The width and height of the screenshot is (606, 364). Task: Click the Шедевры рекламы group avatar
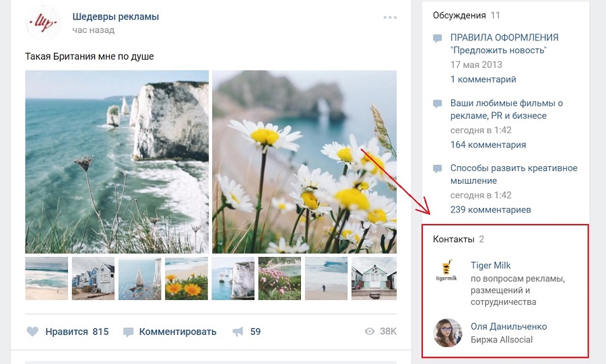coord(43,23)
